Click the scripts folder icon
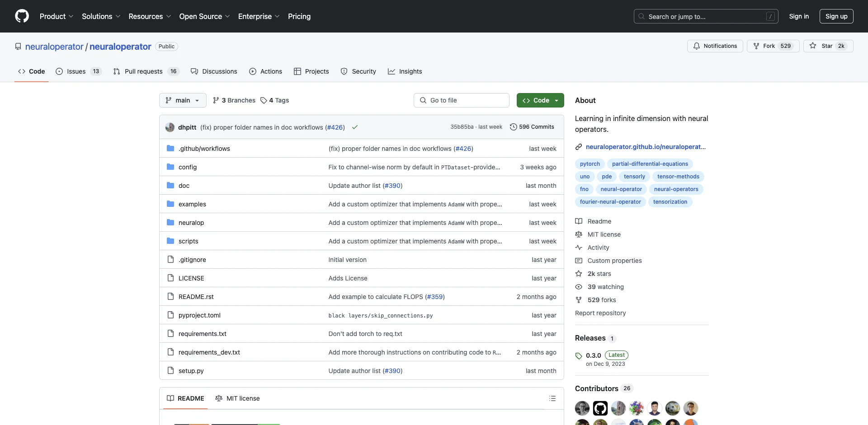 (170, 241)
